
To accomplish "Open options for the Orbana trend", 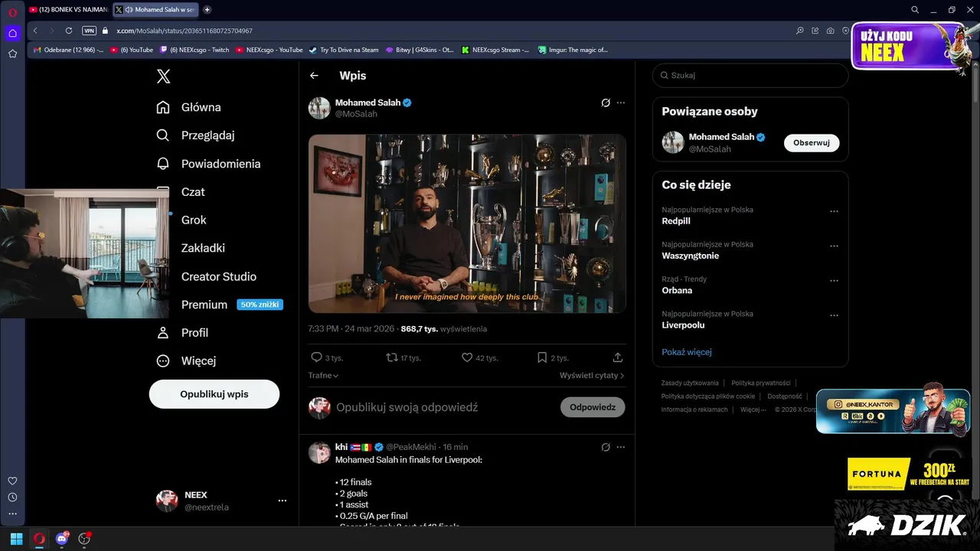I will (x=834, y=281).
